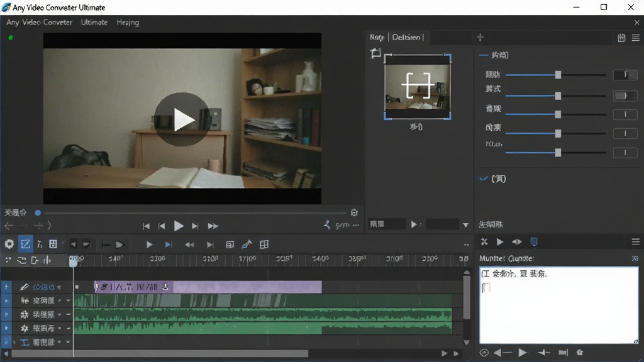The width and height of the screenshot is (644, 362).
Task: Toggle the enable box of the video thumbnail track
Action: tap(6, 301)
